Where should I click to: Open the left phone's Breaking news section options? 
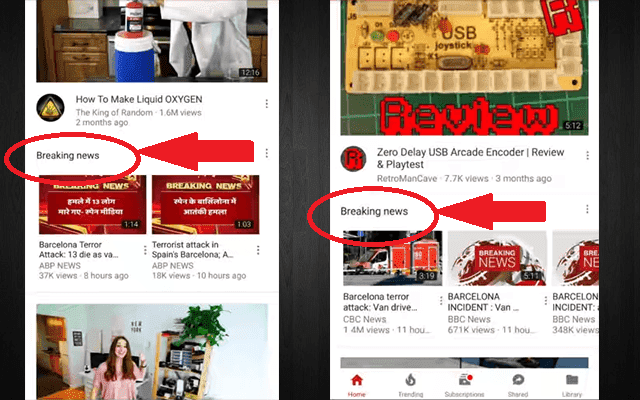click(x=267, y=153)
